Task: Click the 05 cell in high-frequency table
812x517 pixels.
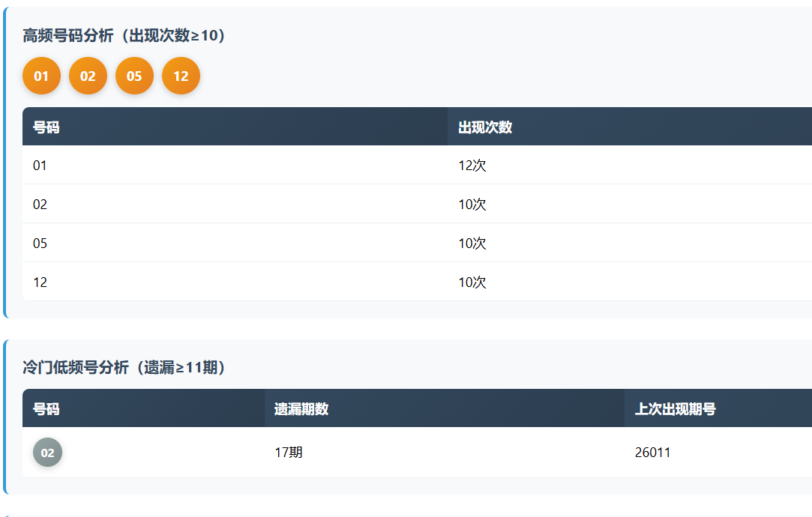Action: (x=40, y=244)
